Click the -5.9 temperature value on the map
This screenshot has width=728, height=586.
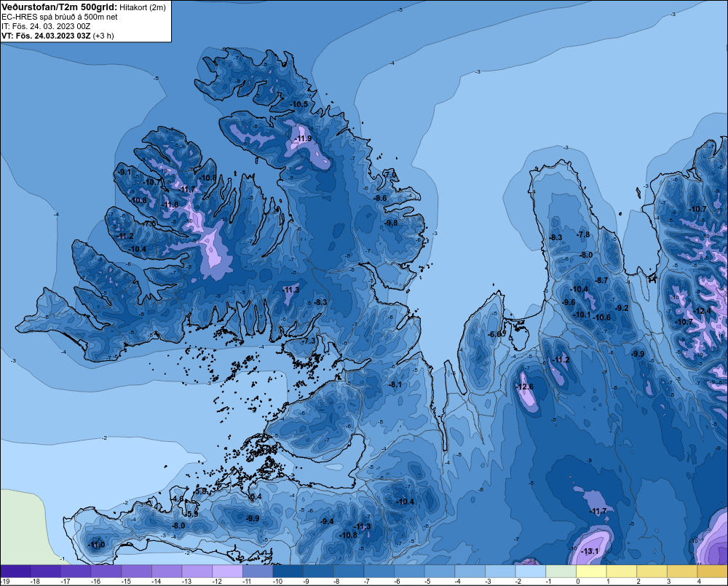[191, 514]
